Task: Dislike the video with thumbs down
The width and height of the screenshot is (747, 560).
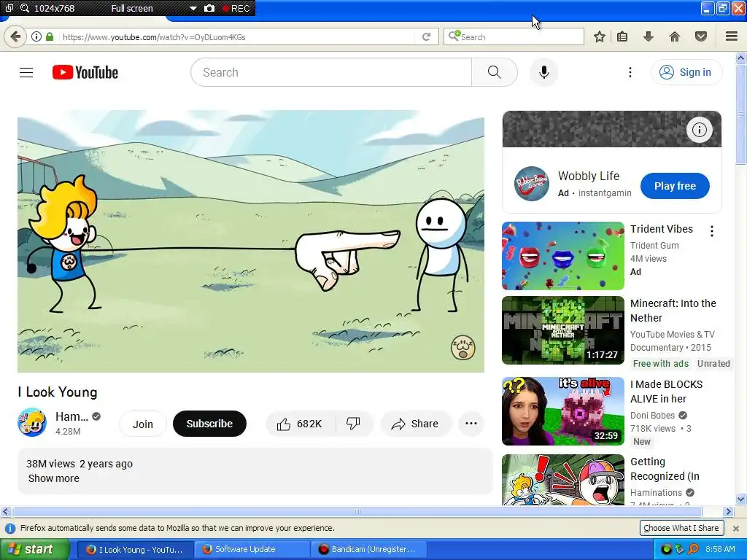Action: coord(354,424)
